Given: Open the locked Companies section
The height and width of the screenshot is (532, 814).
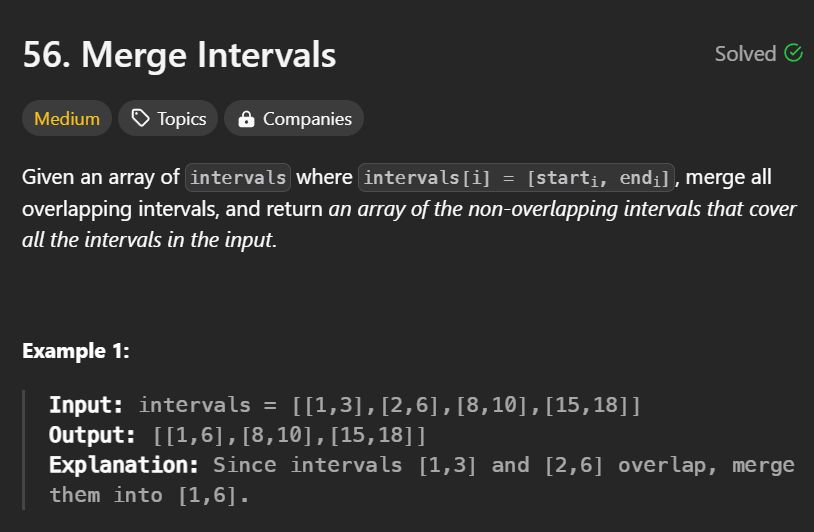Looking at the screenshot, I should pyautogui.click(x=294, y=119).
